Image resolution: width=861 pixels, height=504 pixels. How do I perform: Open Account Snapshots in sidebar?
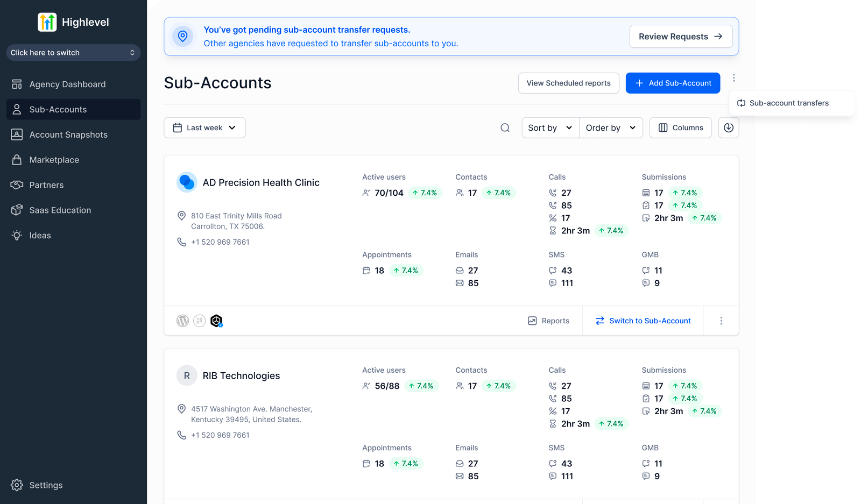coord(68,135)
